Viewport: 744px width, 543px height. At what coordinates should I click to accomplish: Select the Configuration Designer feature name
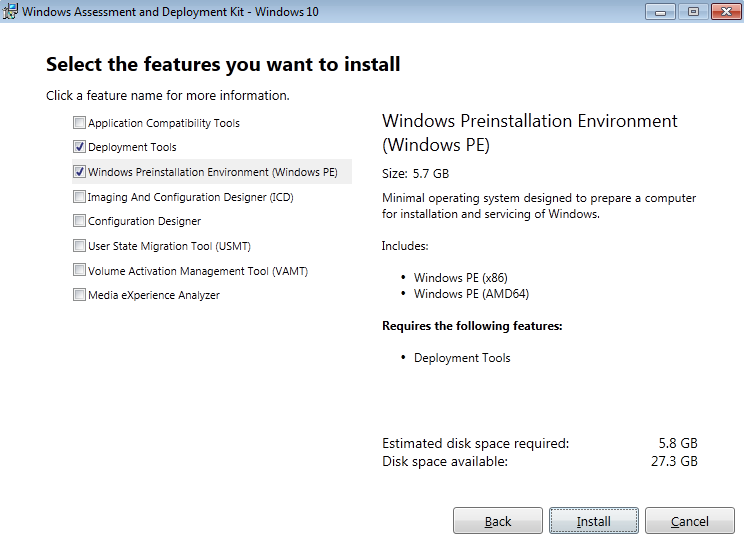coord(144,221)
